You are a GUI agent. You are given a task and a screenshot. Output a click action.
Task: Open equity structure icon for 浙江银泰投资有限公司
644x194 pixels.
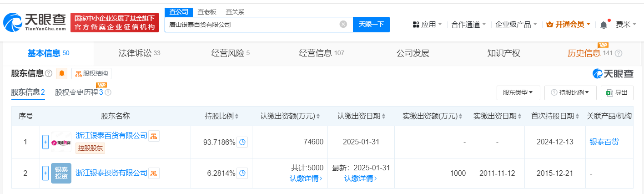coord(154,173)
